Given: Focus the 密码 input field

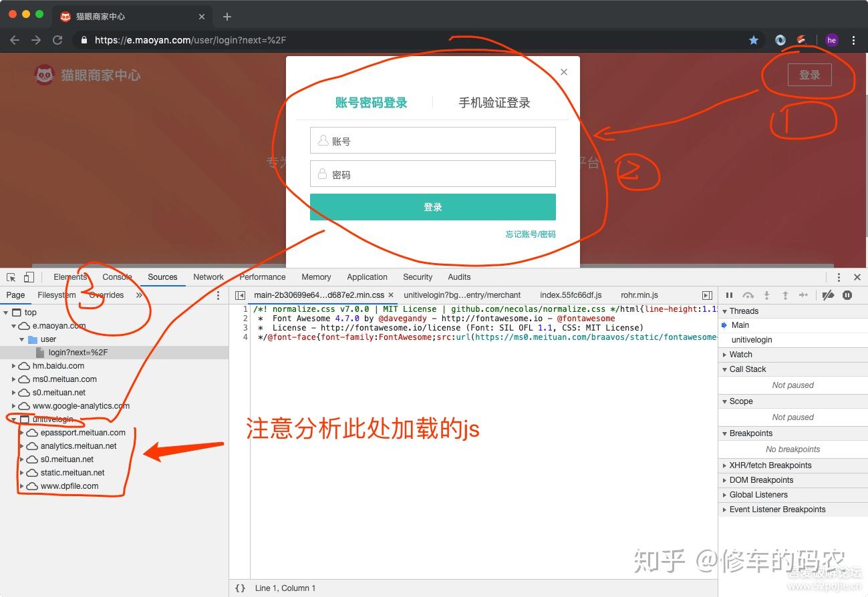Looking at the screenshot, I should [433, 174].
